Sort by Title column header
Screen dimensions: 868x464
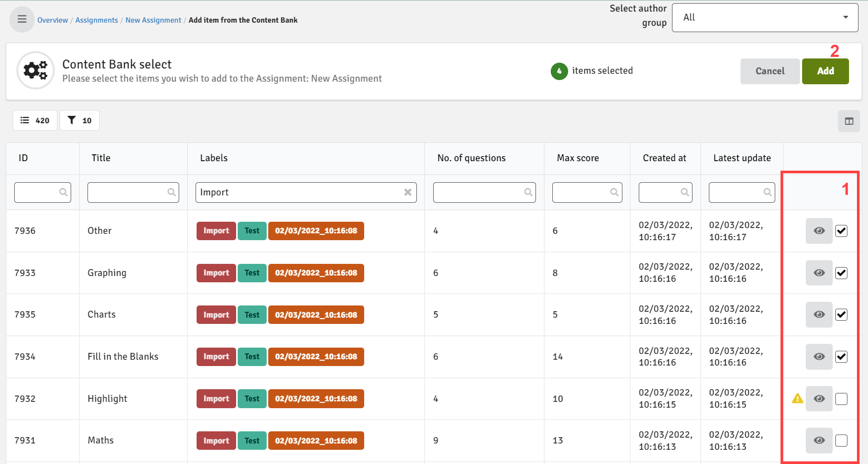[x=101, y=158]
